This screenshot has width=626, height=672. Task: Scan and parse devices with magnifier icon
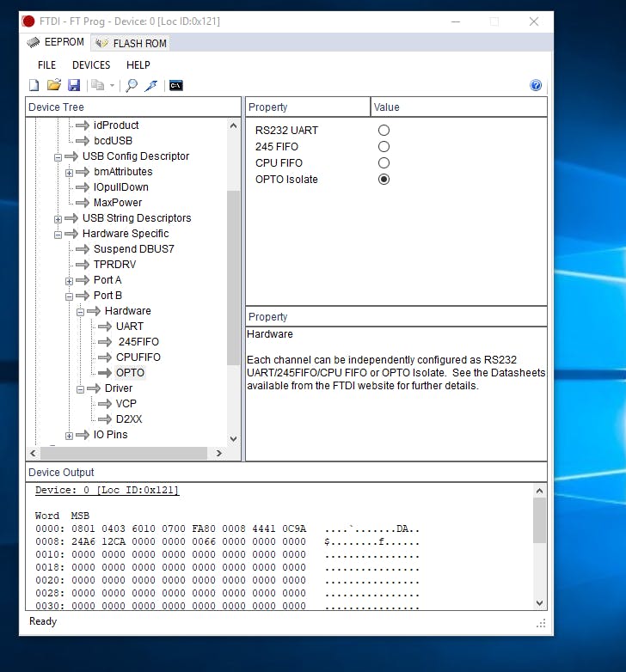pyautogui.click(x=132, y=85)
